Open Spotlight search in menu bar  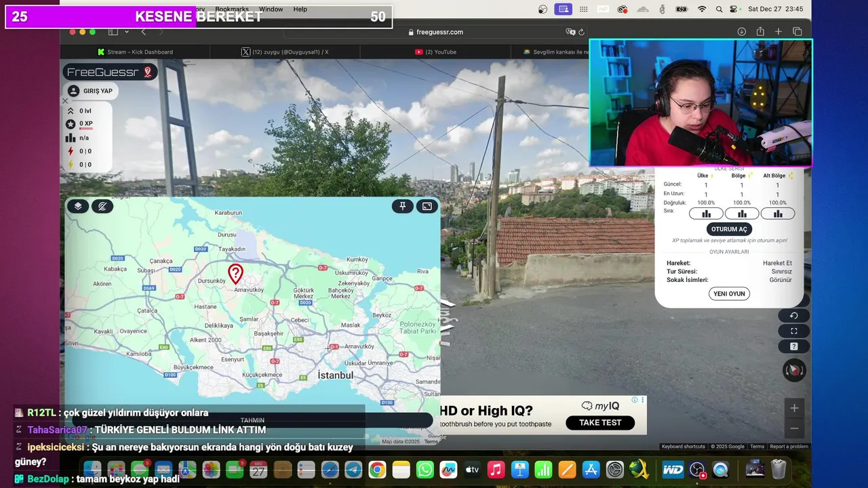pos(718,9)
